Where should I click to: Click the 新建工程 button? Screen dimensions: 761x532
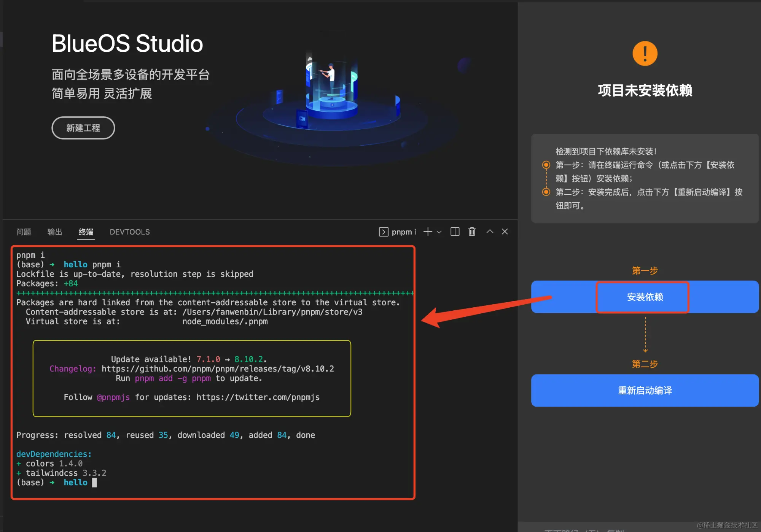83,128
